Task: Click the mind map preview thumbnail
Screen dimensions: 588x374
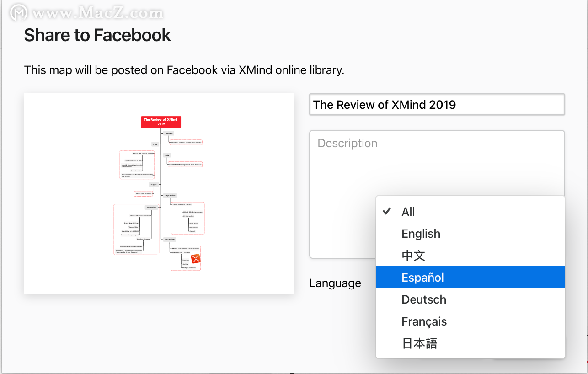Action: coord(159,193)
